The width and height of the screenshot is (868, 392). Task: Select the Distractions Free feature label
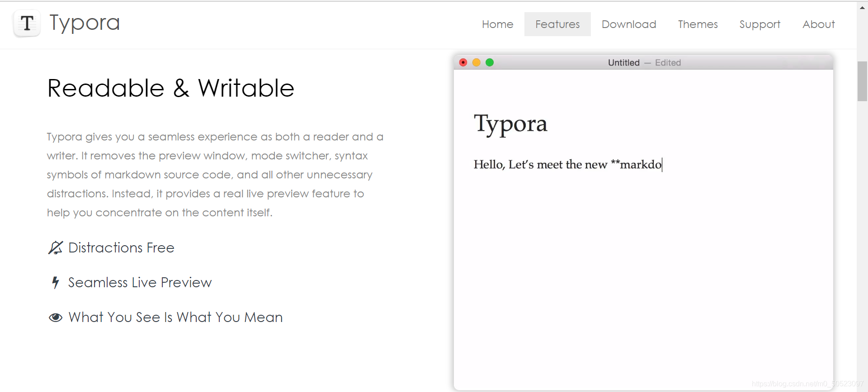121,247
